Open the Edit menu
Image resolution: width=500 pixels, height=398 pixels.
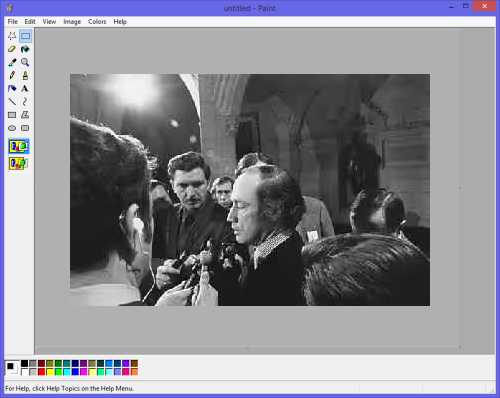click(x=30, y=22)
